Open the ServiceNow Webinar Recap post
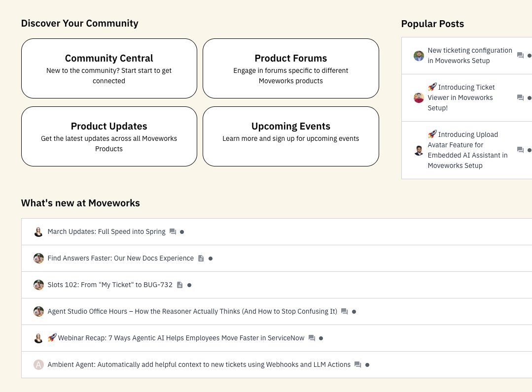Screen dimensions: 532x392 click(180, 338)
